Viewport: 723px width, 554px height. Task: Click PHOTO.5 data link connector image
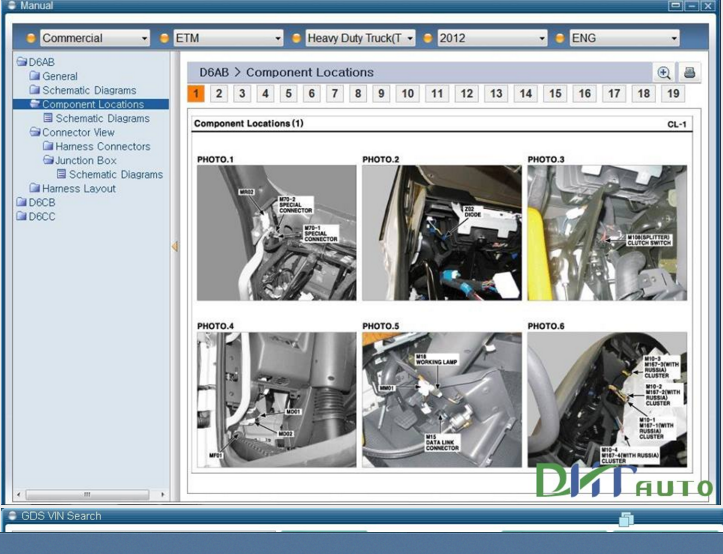coord(442,399)
